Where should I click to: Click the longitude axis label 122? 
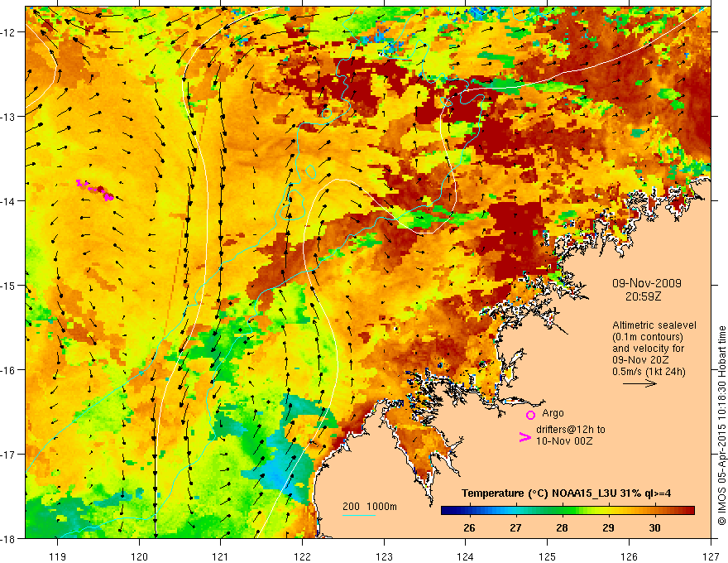[x=302, y=556]
